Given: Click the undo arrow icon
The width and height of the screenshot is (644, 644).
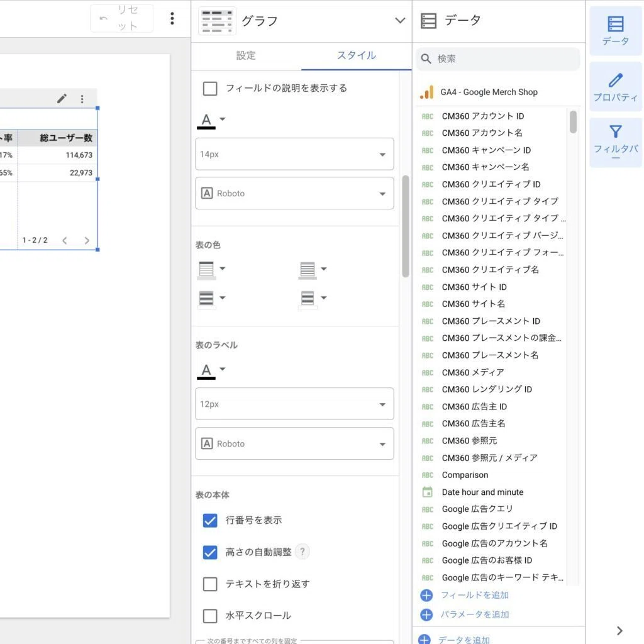Looking at the screenshot, I should point(104,18).
